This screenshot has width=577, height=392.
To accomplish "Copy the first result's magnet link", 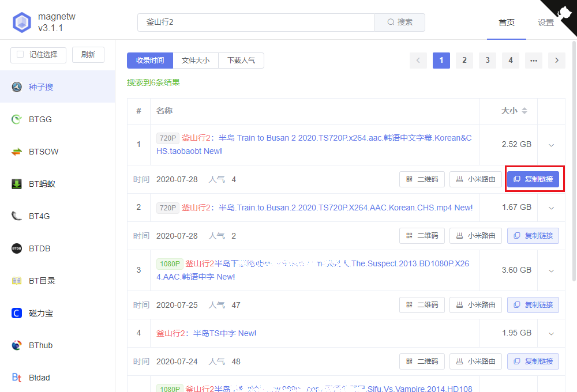I will [534, 179].
